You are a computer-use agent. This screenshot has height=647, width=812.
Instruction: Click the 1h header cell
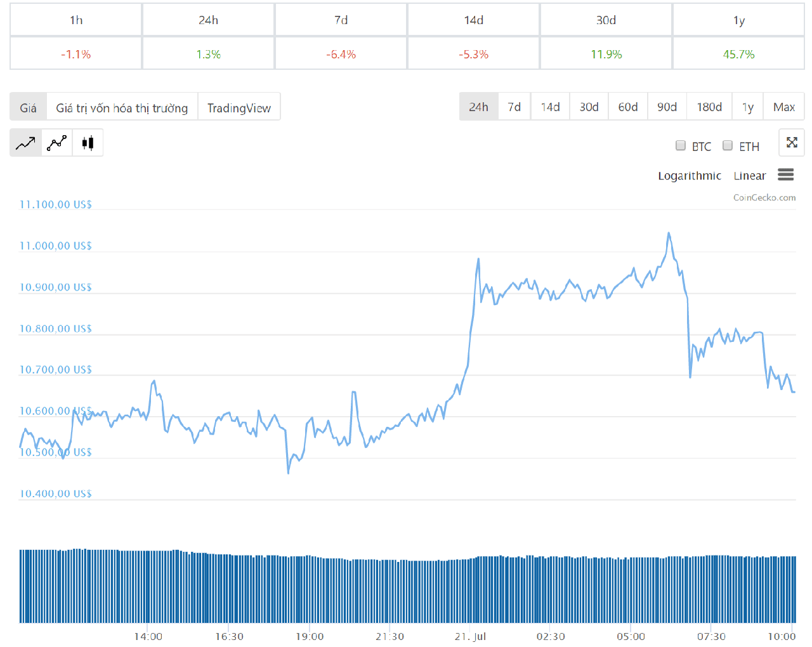(x=76, y=20)
